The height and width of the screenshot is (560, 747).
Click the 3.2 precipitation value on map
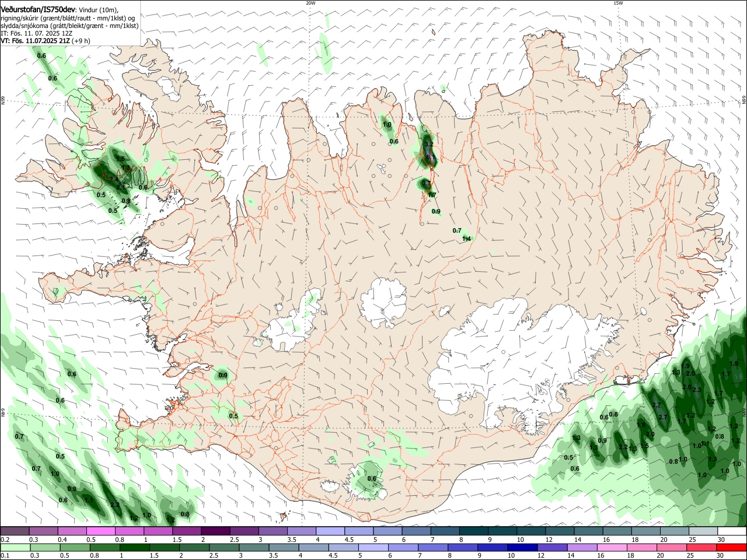[428, 143]
